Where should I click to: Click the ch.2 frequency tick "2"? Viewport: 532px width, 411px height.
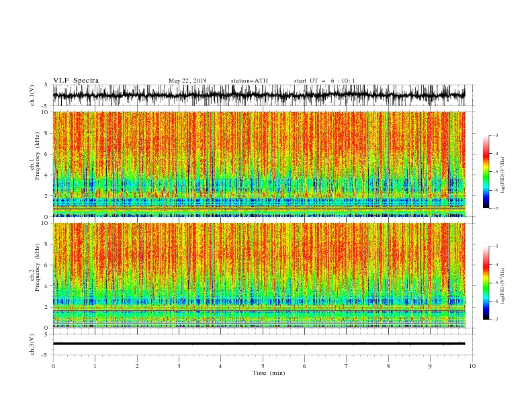pos(46,307)
